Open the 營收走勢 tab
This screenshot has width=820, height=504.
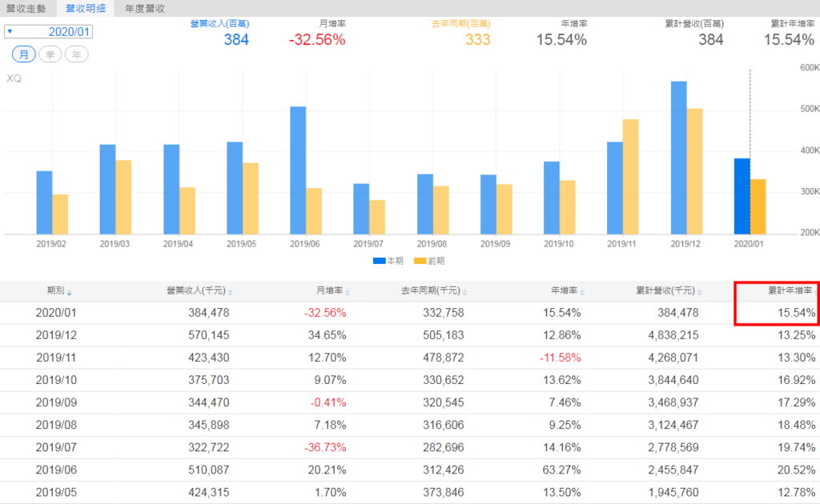tap(26, 8)
